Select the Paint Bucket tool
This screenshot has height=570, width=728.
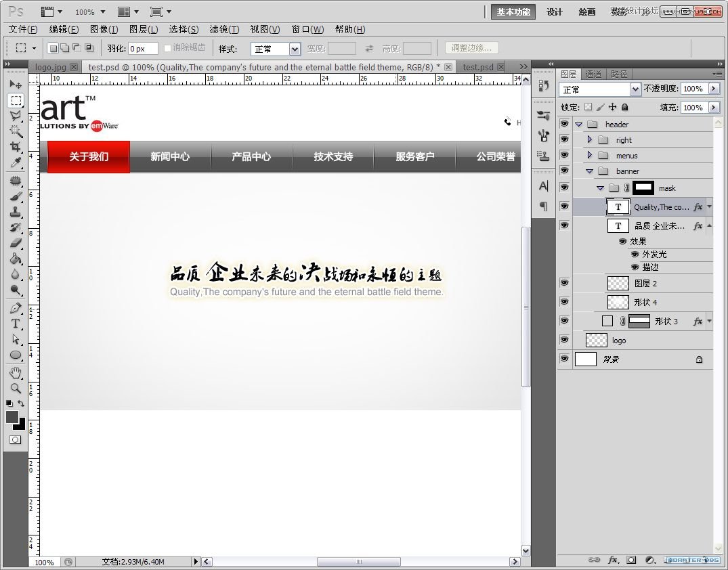point(16,259)
